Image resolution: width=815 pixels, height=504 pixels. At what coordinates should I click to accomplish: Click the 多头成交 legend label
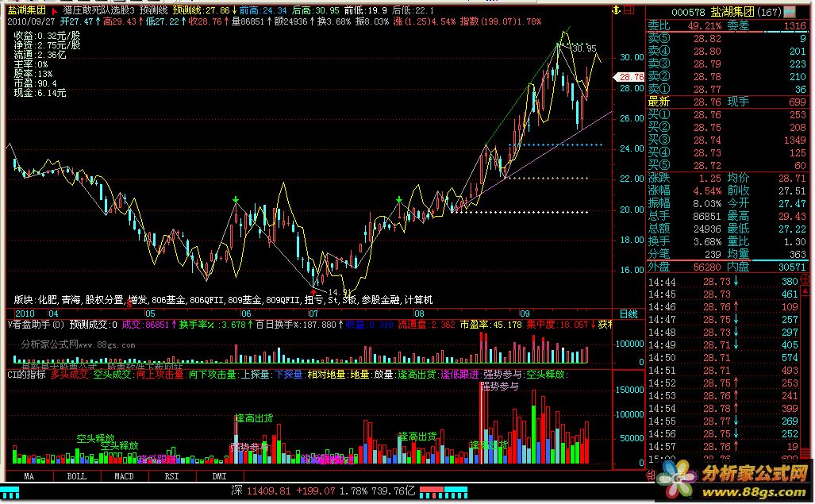pyautogui.click(x=69, y=374)
